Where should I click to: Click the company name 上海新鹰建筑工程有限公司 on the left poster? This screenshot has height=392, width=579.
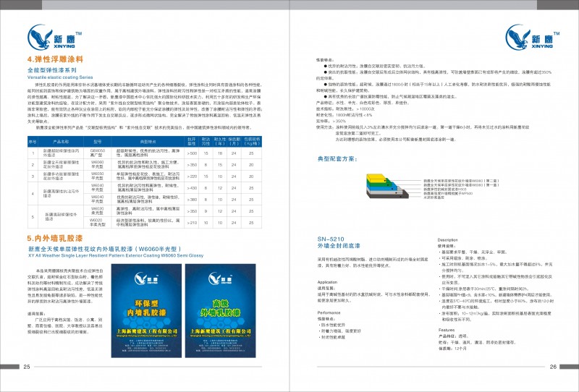pyautogui.click(x=146, y=331)
